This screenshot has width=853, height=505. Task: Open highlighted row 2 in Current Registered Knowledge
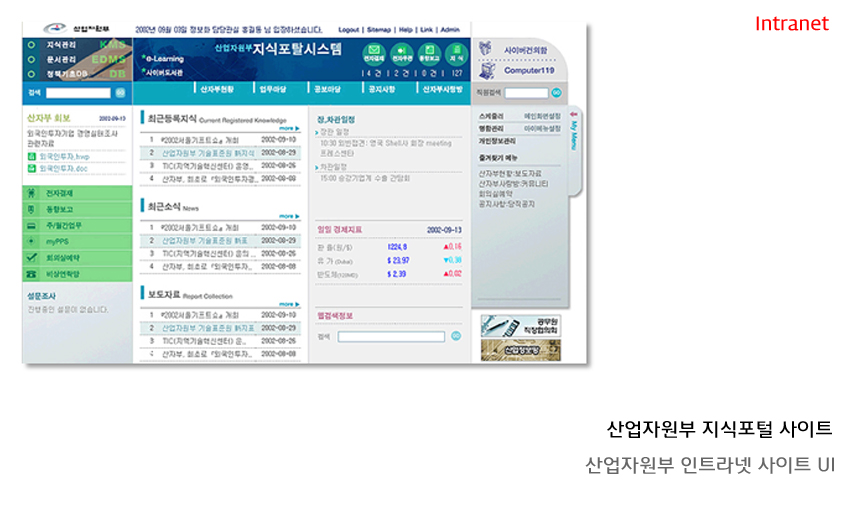coord(220,153)
